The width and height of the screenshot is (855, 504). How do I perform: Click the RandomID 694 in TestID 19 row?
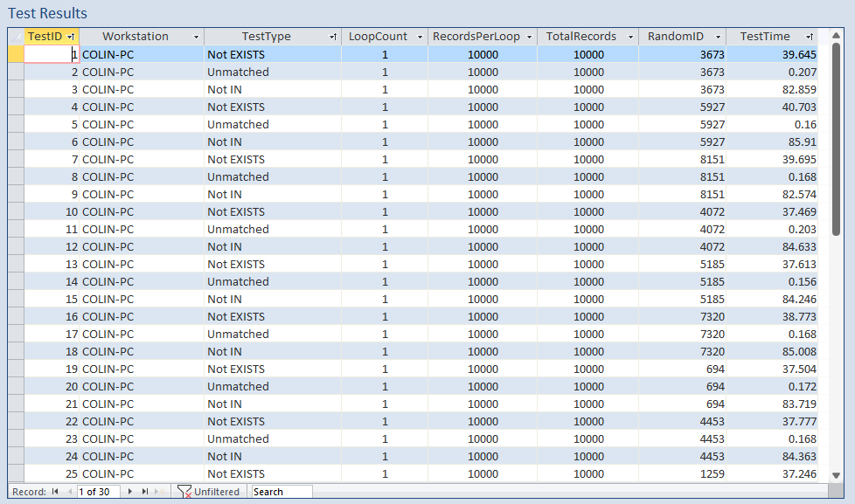tap(715, 369)
